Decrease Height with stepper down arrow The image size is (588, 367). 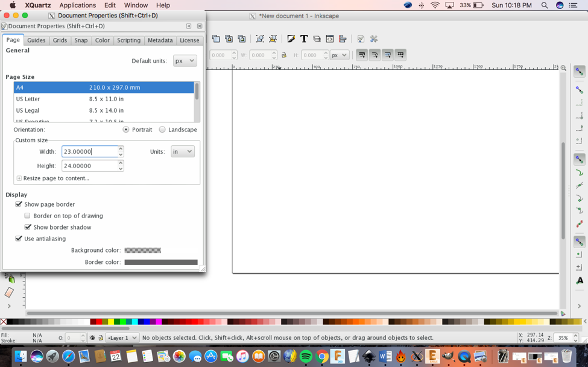coord(121,169)
